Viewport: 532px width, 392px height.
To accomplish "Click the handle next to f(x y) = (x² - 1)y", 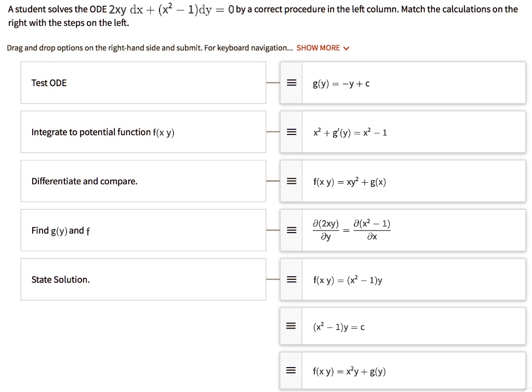I will 291,279.
